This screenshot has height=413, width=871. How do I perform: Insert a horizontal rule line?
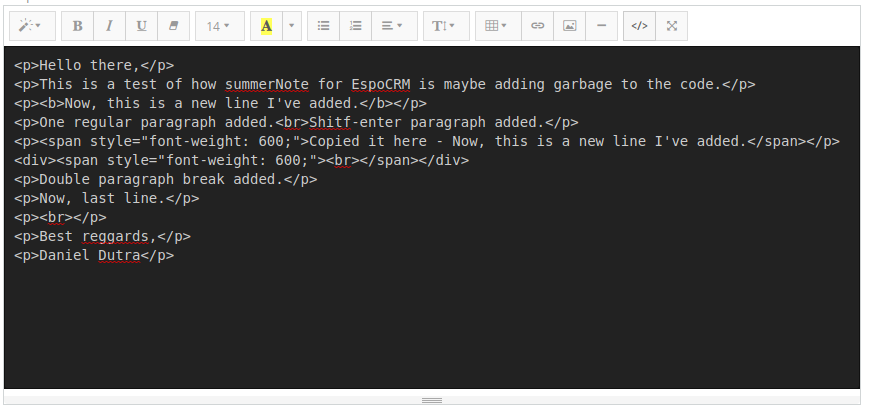pyautogui.click(x=600, y=26)
